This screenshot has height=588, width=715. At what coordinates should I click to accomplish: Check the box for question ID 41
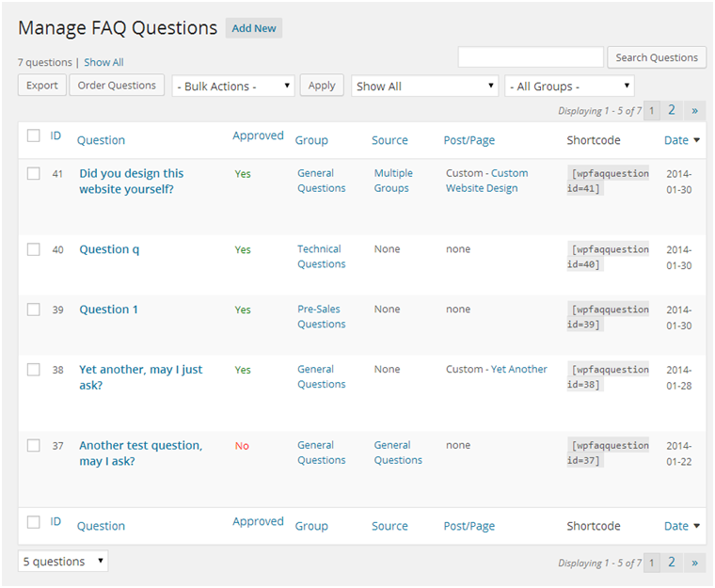coord(33,173)
